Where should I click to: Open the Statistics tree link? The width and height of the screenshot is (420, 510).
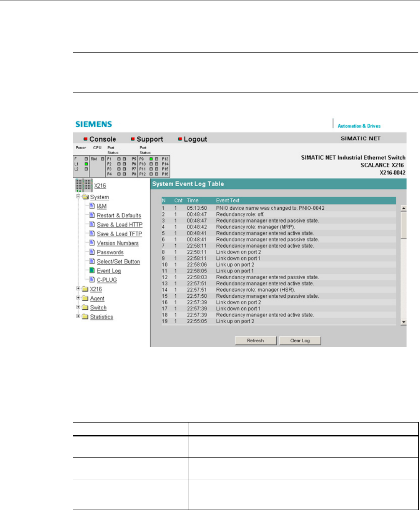click(102, 317)
